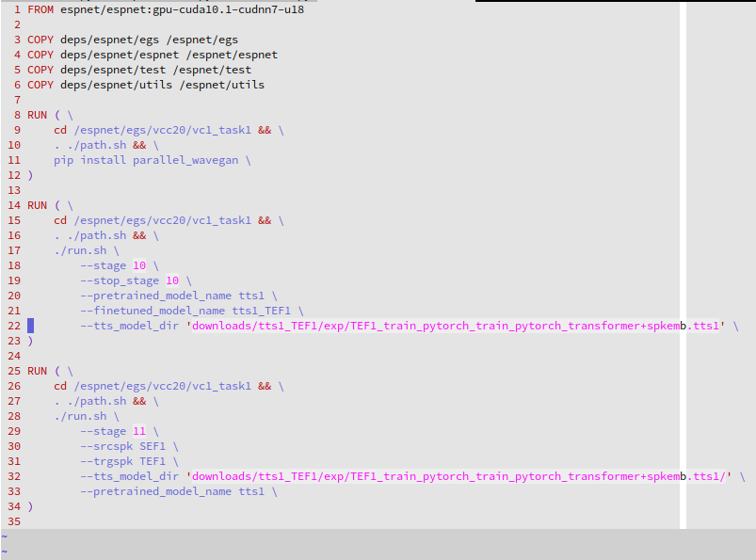Click ./run.sh on line 17
Image resolution: width=756 pixels, height=560 pixels.
tap(81, 250)
